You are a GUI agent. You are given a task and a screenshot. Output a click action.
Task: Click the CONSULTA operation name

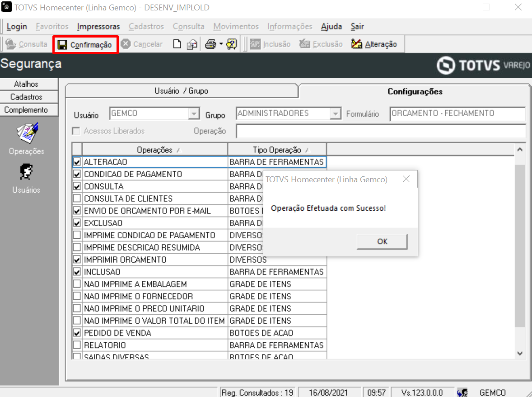point(104,186)
